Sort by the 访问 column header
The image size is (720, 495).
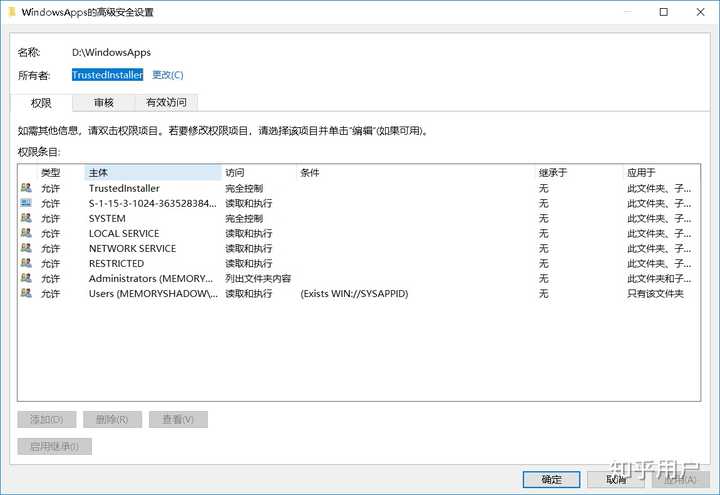tap(259, 173)
